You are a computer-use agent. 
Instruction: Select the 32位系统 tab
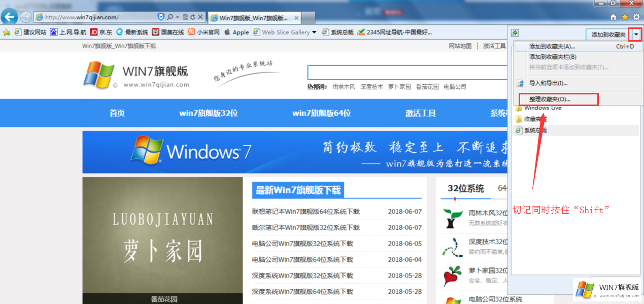[x=466, y=189]
